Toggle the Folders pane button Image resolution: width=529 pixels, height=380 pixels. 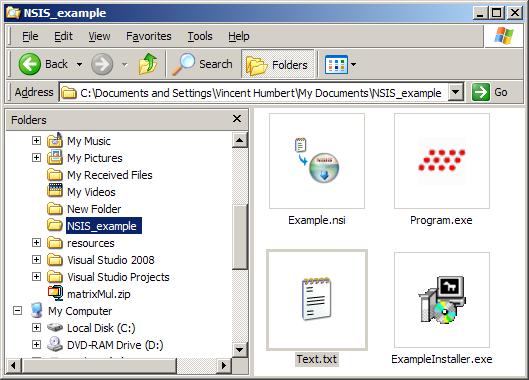(277, 64)
